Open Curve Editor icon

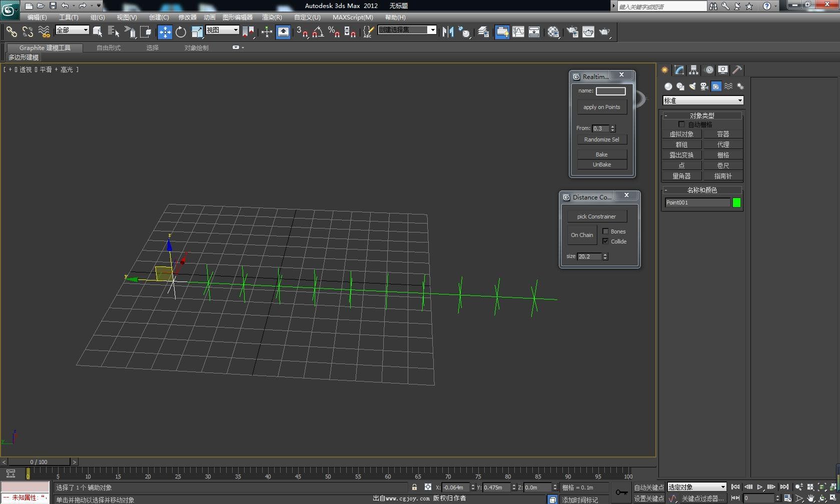point(518,32)
